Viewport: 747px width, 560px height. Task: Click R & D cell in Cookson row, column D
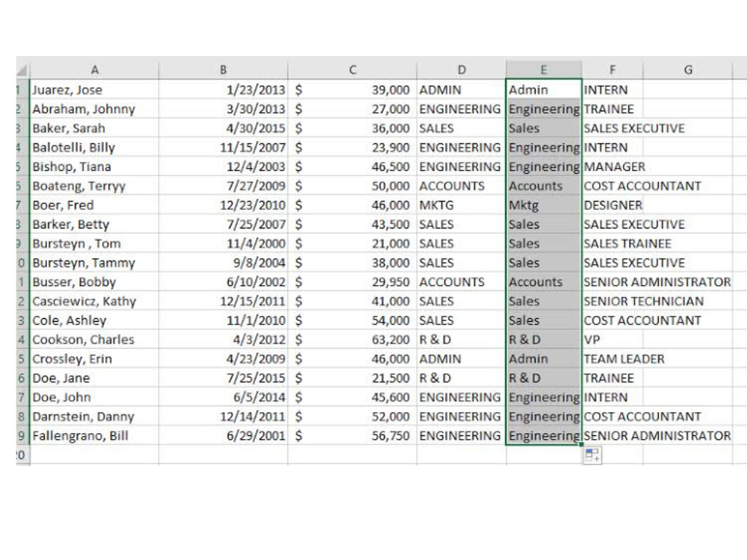(461, 340)
